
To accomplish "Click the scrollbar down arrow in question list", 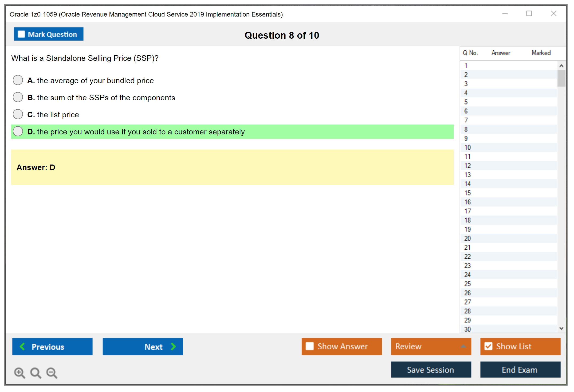I will pos(562,329).
